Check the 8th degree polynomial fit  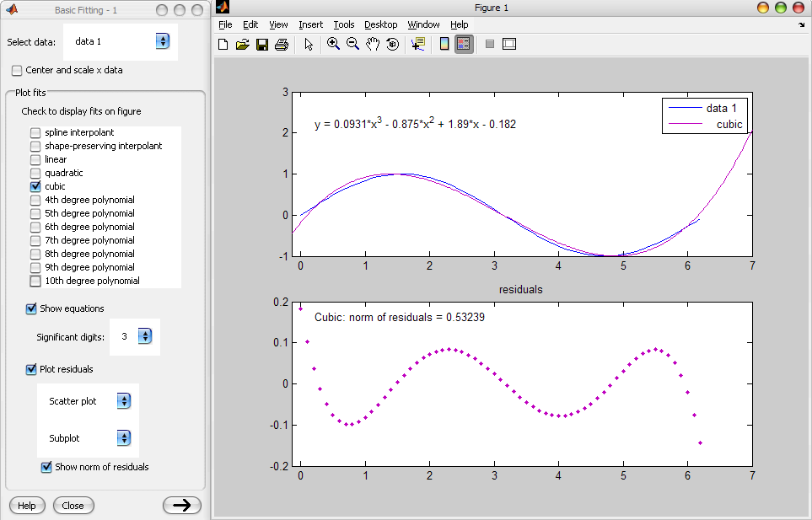tap(35, 254)
